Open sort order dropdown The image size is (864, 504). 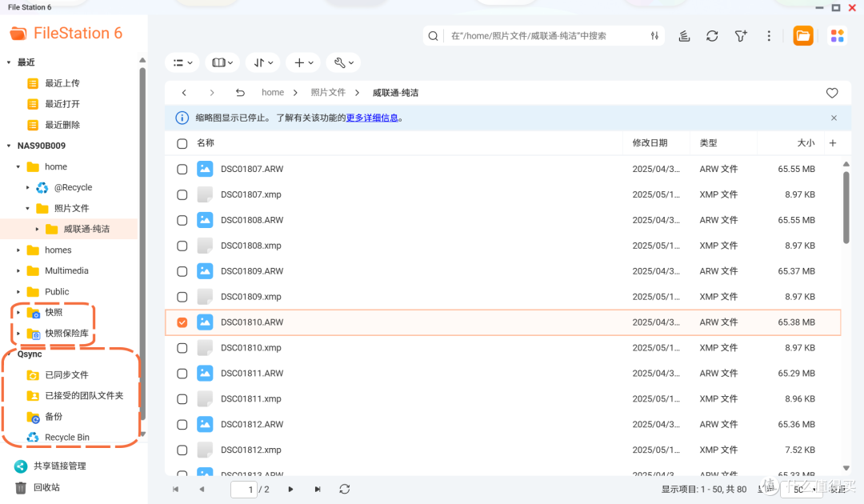(263, 62)
